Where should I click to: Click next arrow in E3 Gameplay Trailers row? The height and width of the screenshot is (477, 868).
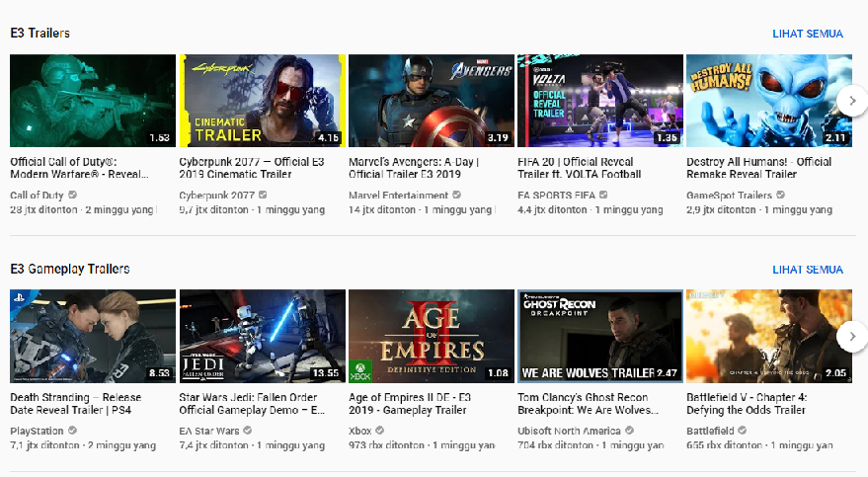tap(852, 337)
